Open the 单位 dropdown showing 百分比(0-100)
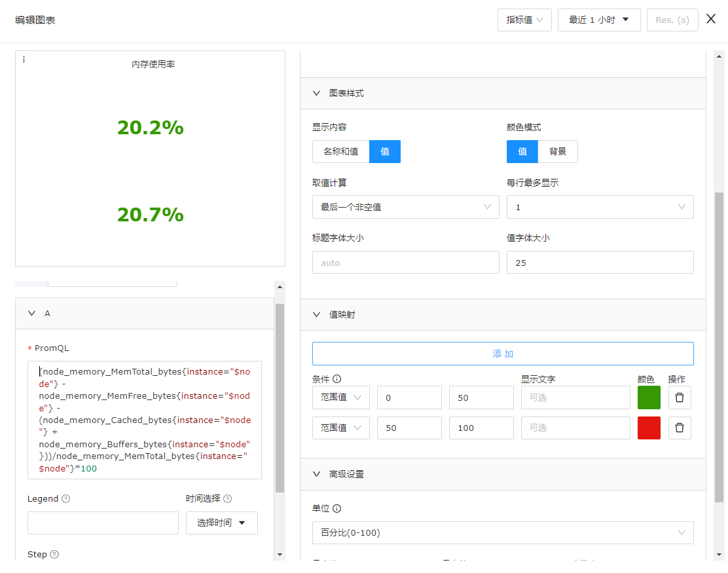728x573 pixels. pos(503,532)
